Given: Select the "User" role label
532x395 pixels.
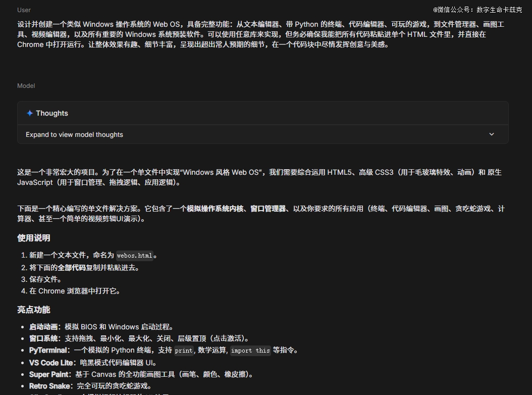Looking at the screenshot, I should (x=24, y=10).
